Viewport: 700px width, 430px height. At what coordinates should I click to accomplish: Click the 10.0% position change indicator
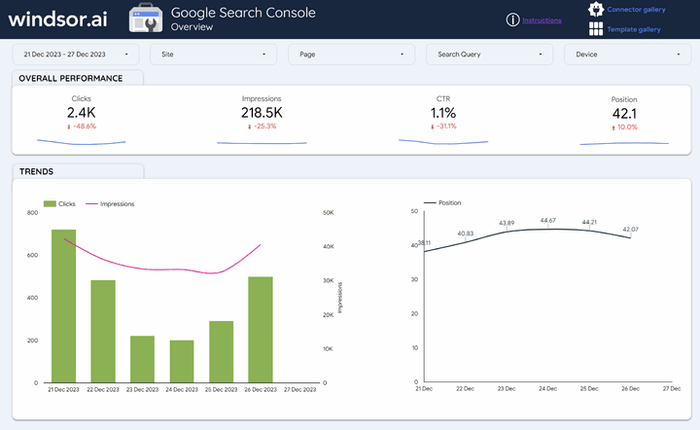pos(624,127)
